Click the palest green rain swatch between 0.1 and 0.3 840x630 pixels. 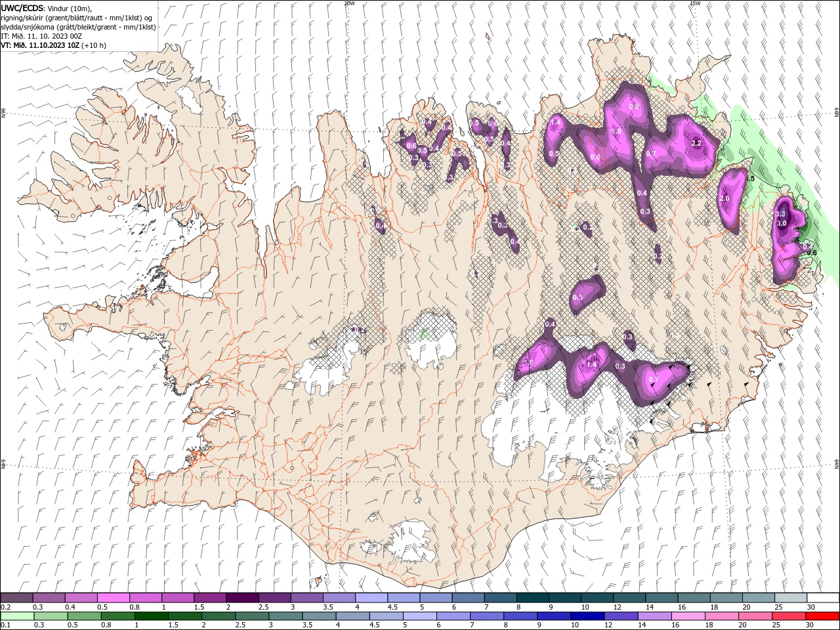coord(17,616)
